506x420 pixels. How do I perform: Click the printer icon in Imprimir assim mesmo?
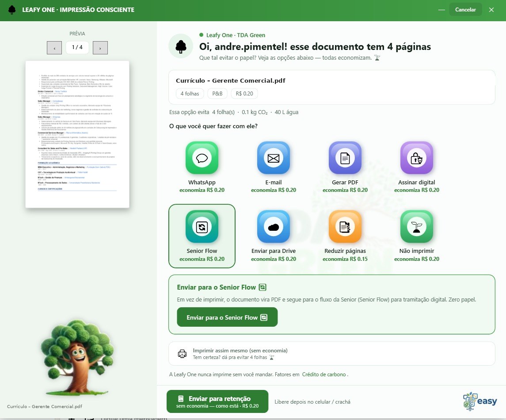(x=182, y=354)
